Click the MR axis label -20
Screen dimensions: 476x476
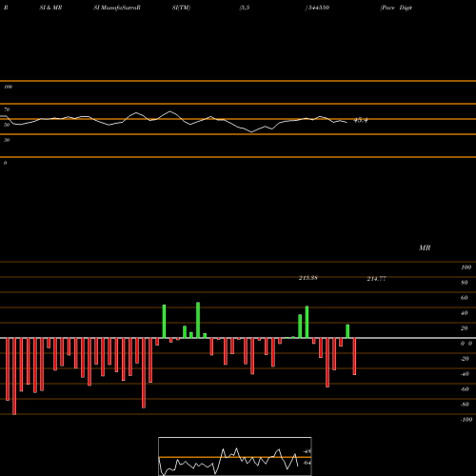coord(465,359)
